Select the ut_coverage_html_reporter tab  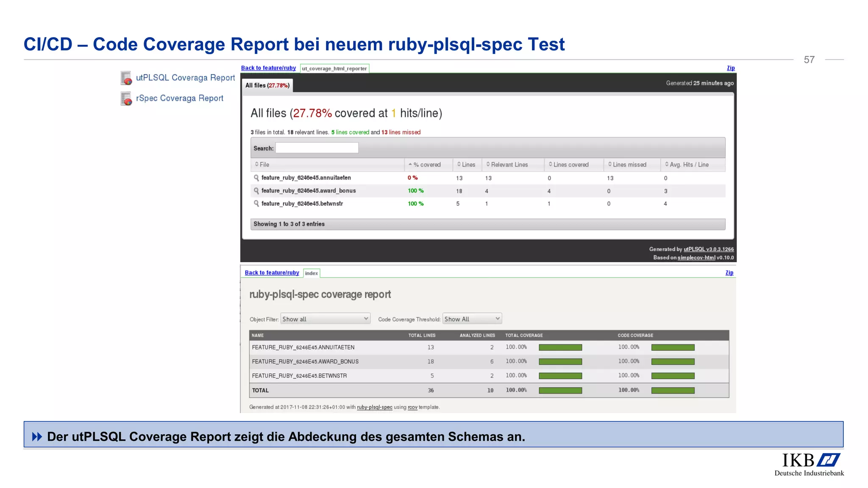[334, 69]
